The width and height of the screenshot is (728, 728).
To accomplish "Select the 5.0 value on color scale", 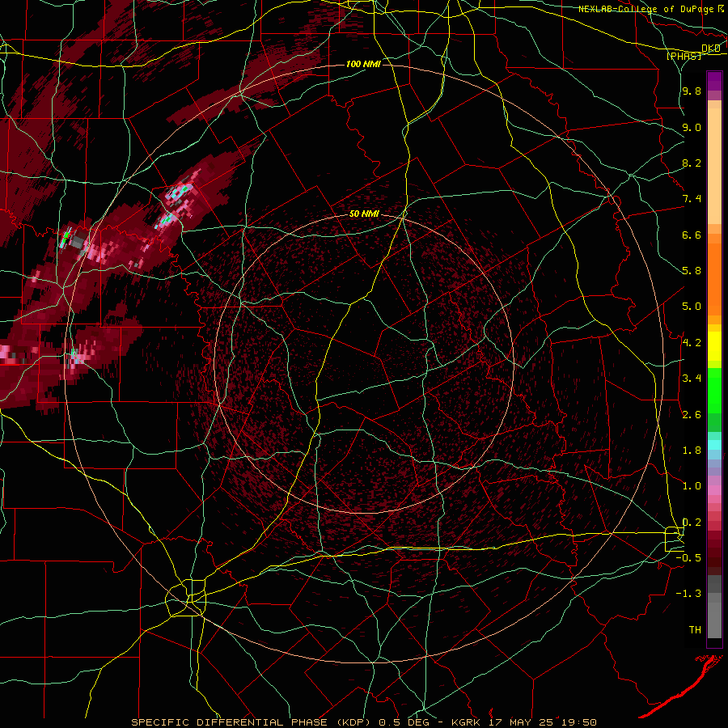I will (x=692, y=307).
